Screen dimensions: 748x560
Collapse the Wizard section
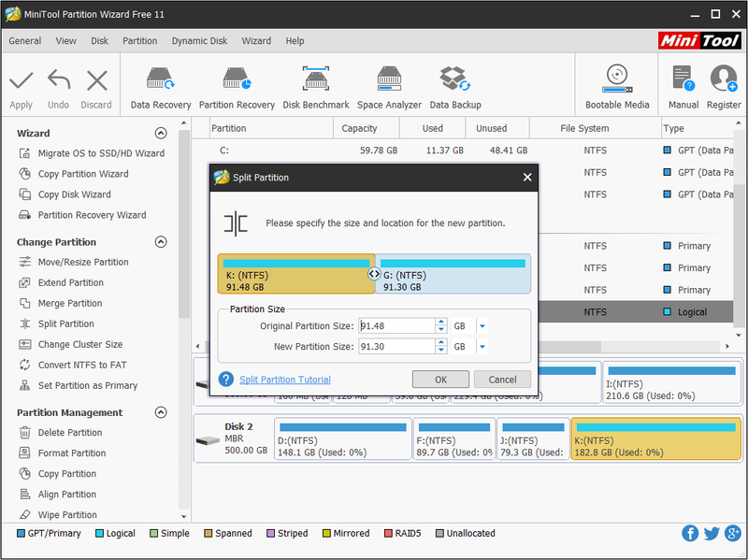click(x=161, y=133)
